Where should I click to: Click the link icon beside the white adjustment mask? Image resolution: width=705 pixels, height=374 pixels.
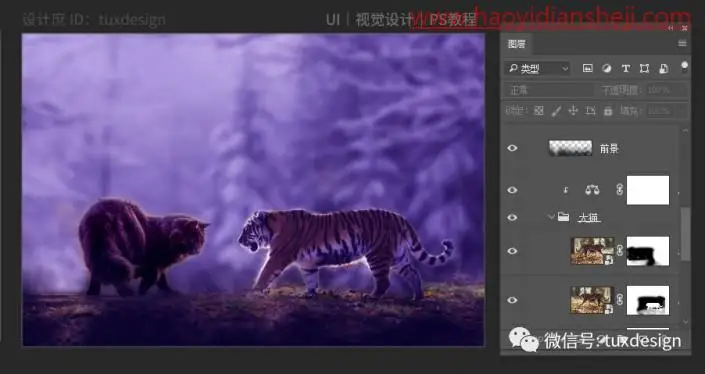tap(619, 190)
